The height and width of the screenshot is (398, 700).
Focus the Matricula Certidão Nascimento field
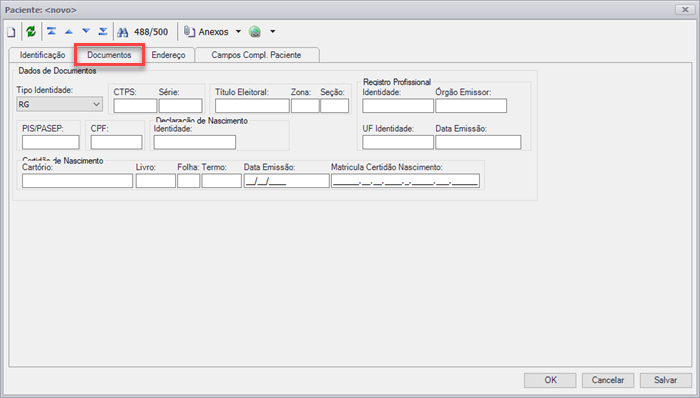[x=405, y=181]
